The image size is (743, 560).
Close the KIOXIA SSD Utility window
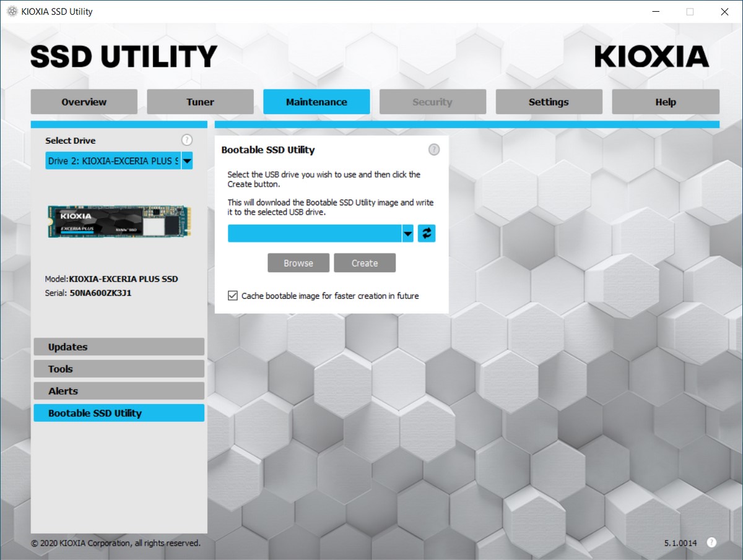[724, 12]
